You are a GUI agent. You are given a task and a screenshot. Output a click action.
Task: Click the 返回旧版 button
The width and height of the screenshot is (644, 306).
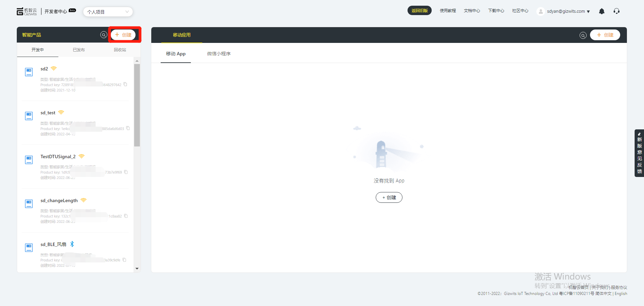point(419,11)
